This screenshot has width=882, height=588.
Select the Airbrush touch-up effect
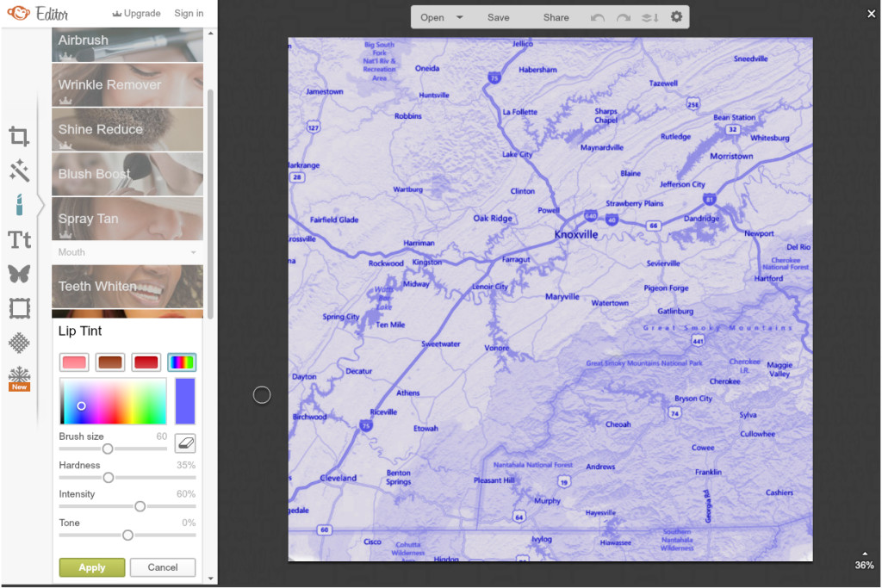[x=127, y=45]
